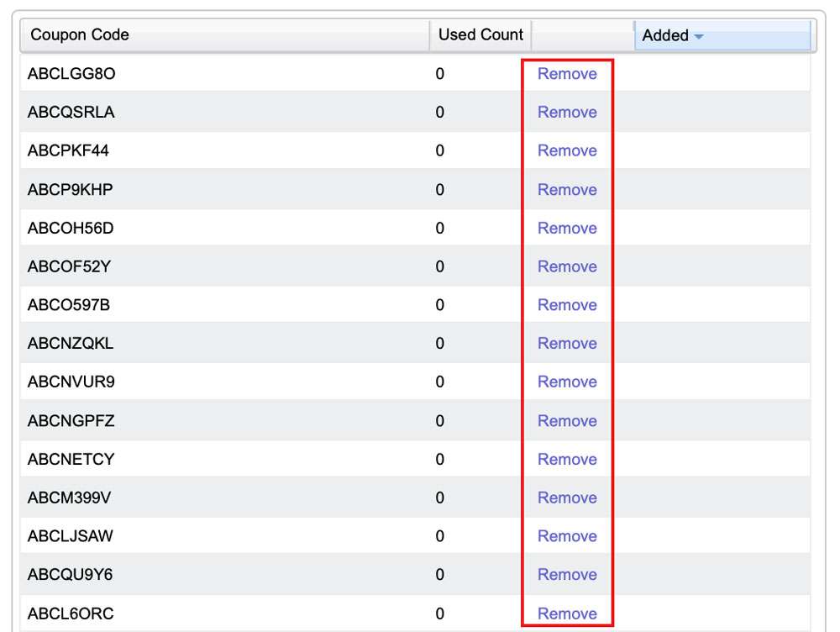
Task: Select coupon code text ABCOF52Y
Action: point(69,267)
